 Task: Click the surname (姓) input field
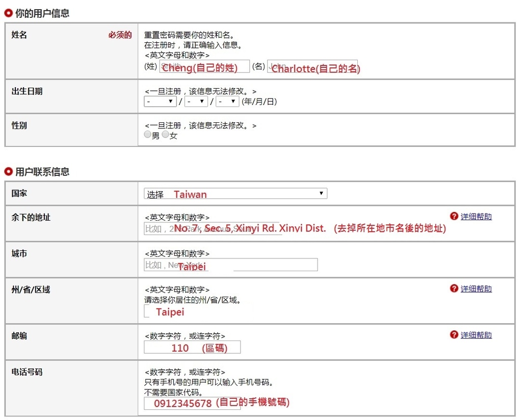coord(204,67)
